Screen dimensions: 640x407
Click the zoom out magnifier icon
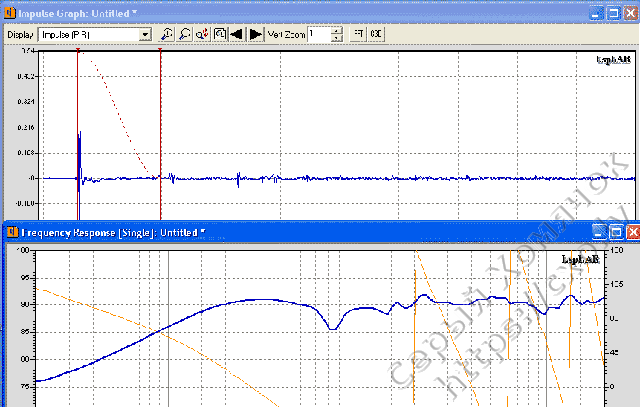[184, 34]
